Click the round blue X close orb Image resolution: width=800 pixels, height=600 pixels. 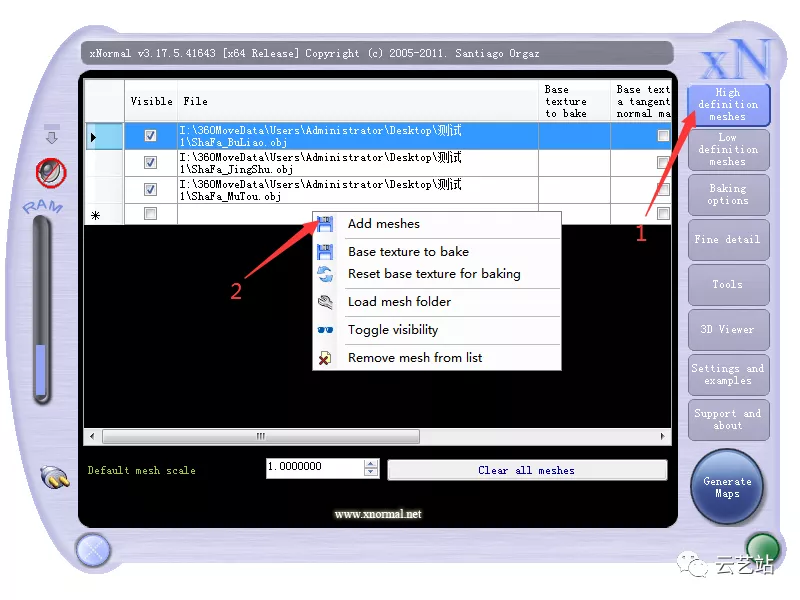93,551
